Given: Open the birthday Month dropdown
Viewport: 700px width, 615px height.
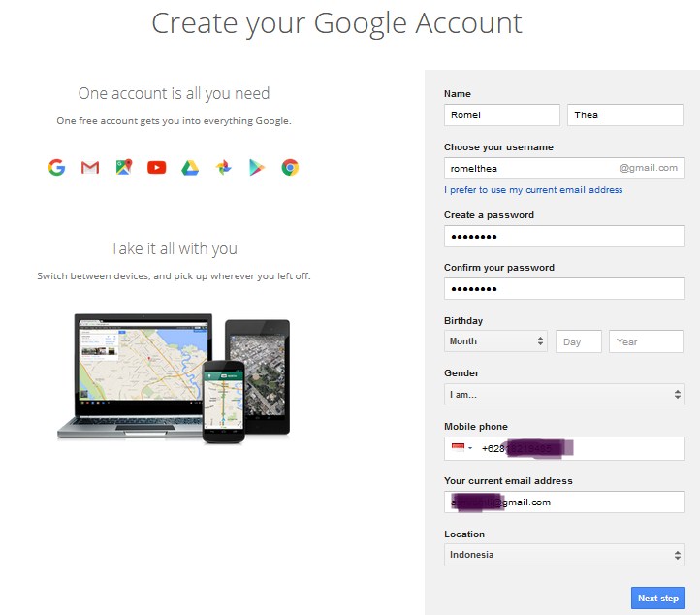Looking at the screenshot, I should point(495,341).
